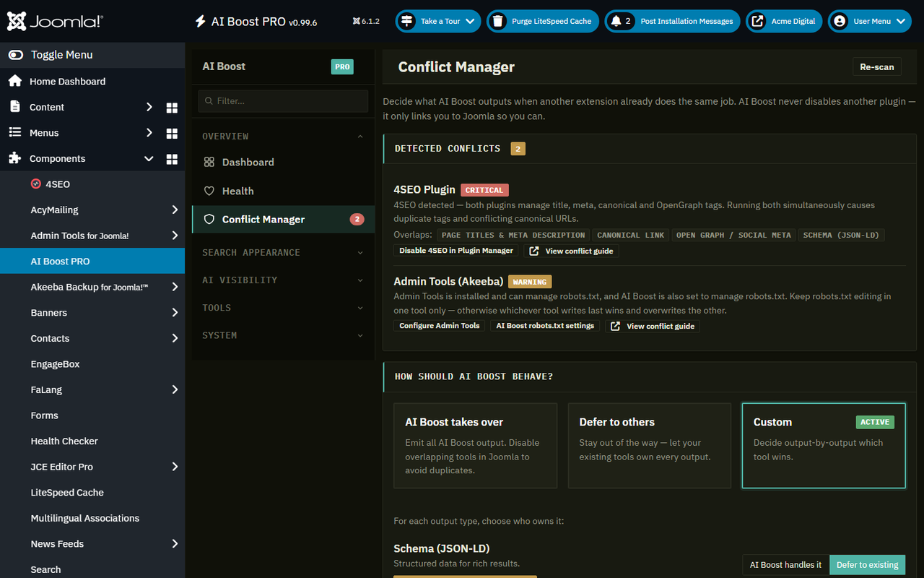This screenshot has height=578, width=924.
Task: Click the Joomla logo
Action: click(55, 21)
